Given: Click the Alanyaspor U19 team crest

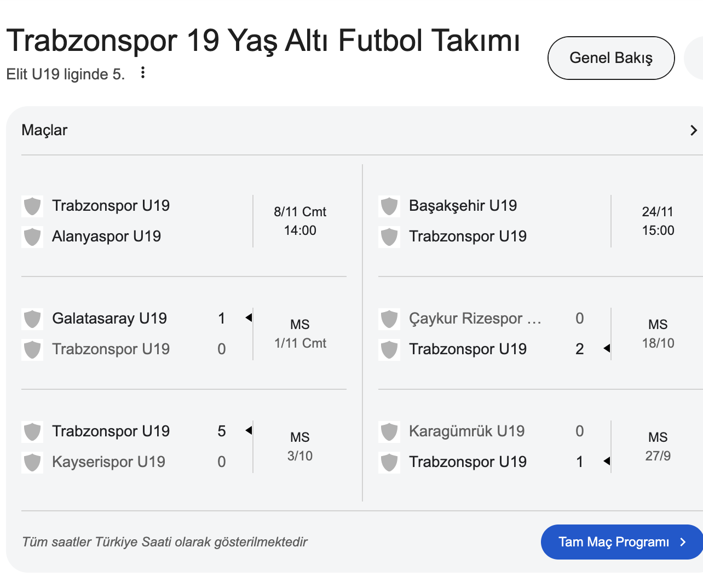Looking at the screenshot, I should click(32, 237).
